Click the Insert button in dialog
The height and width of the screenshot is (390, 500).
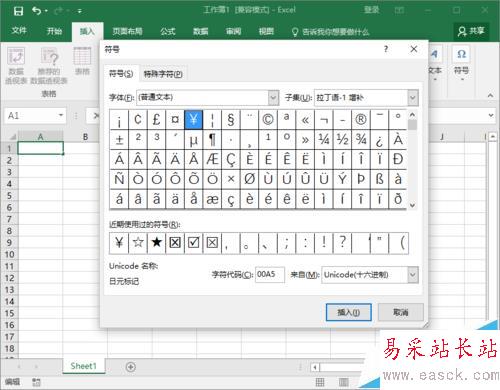[349, 312]
